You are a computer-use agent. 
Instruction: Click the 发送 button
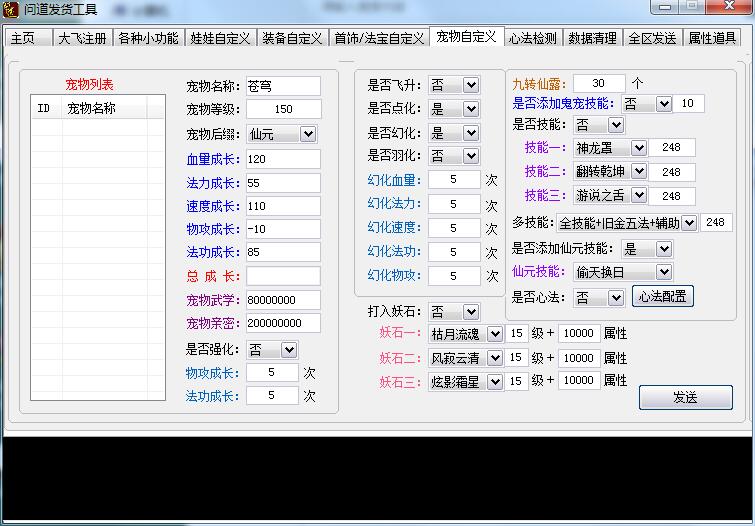tap(685, 397)
